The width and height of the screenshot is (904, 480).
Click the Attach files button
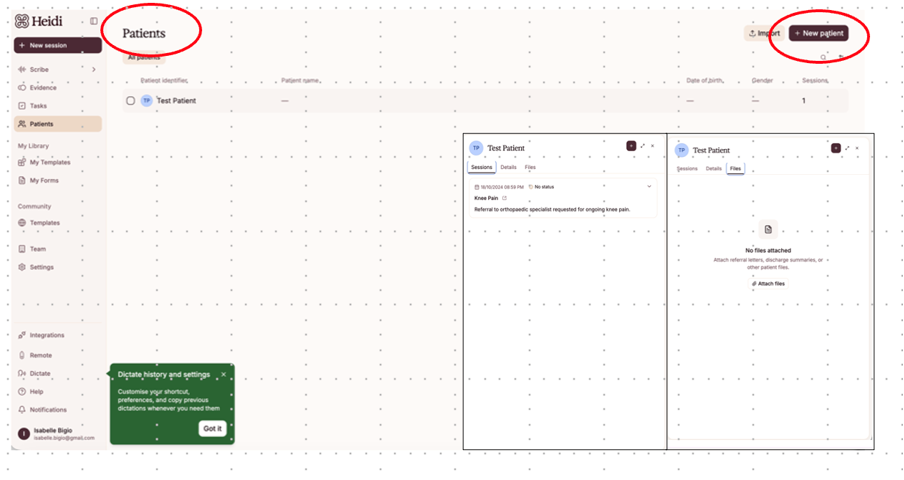point(769,284)
